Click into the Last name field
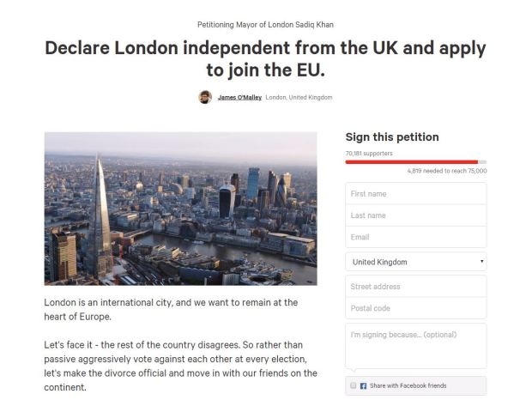This screenshot has width=532, height=400. click(415, 215)
